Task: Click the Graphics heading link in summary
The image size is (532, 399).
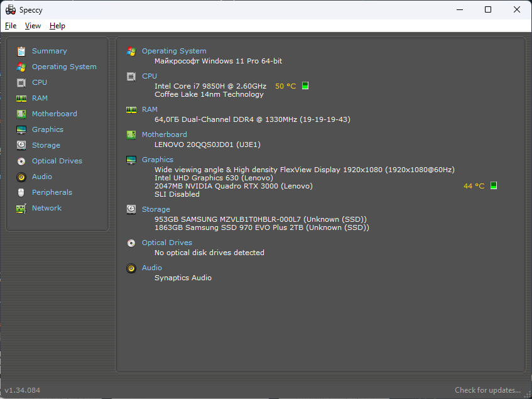Action: tap(158, 160)
